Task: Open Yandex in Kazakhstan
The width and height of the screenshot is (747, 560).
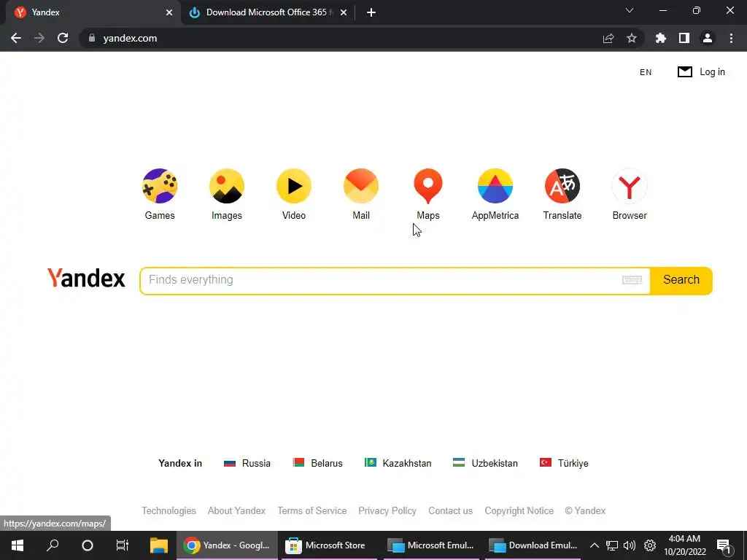Action: tap(398, 463)
